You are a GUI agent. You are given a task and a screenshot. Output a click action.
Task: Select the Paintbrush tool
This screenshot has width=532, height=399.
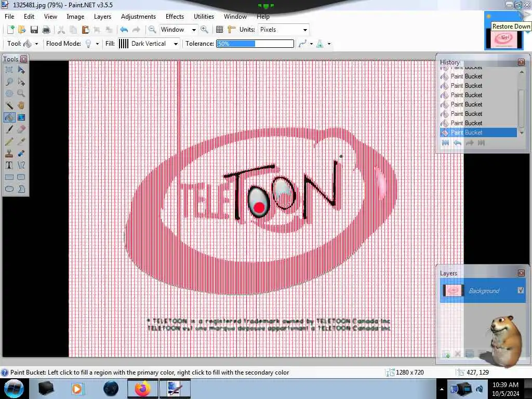point(9,129)
